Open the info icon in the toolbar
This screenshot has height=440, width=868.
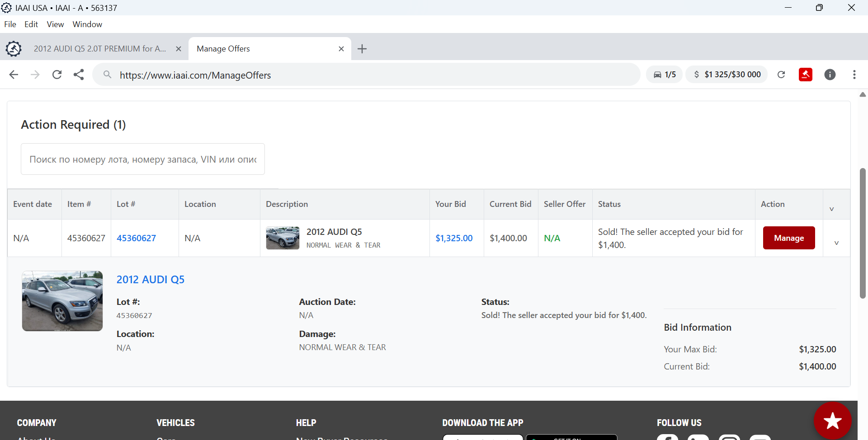830,75
